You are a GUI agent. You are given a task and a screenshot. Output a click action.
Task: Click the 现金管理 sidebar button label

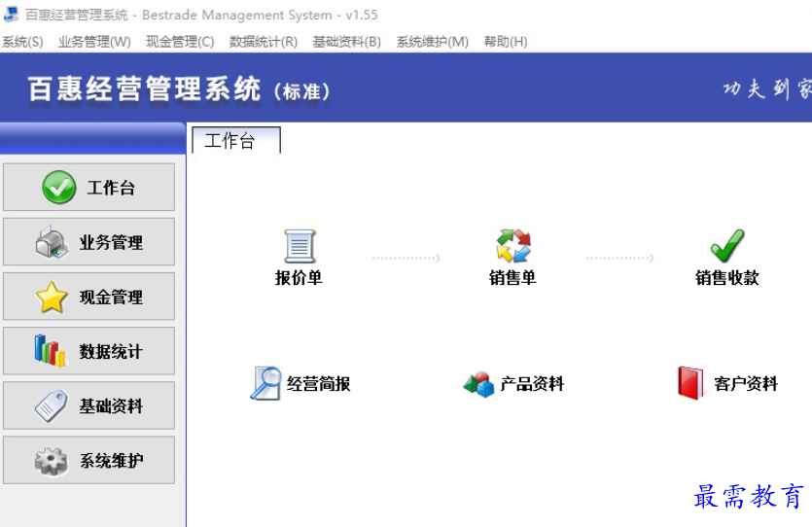pos(111,298)
